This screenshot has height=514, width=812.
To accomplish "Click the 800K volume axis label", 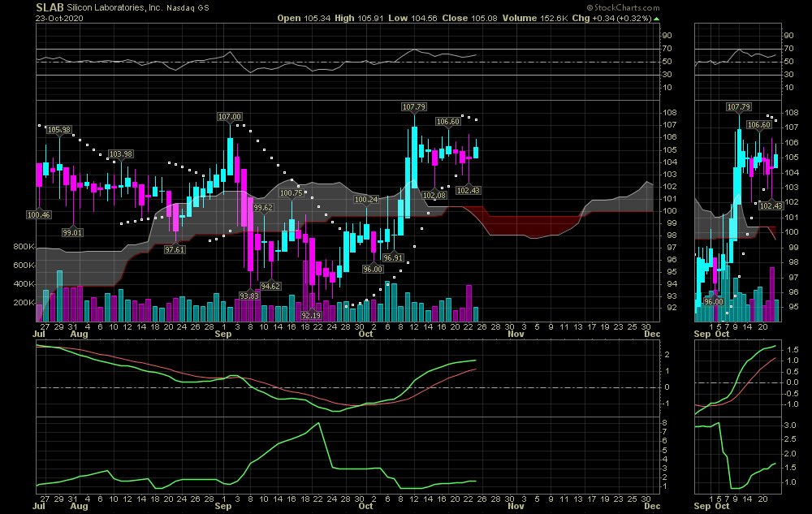I will (x=24, y=246).
